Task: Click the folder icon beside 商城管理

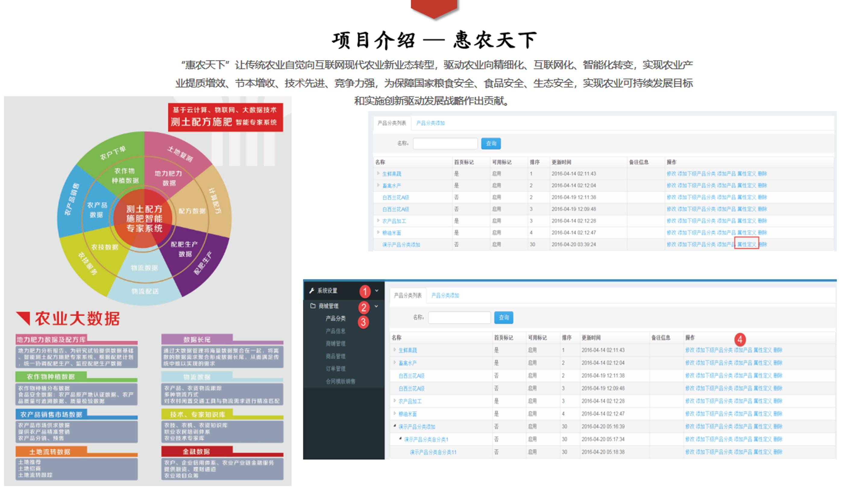Action: 313,306
